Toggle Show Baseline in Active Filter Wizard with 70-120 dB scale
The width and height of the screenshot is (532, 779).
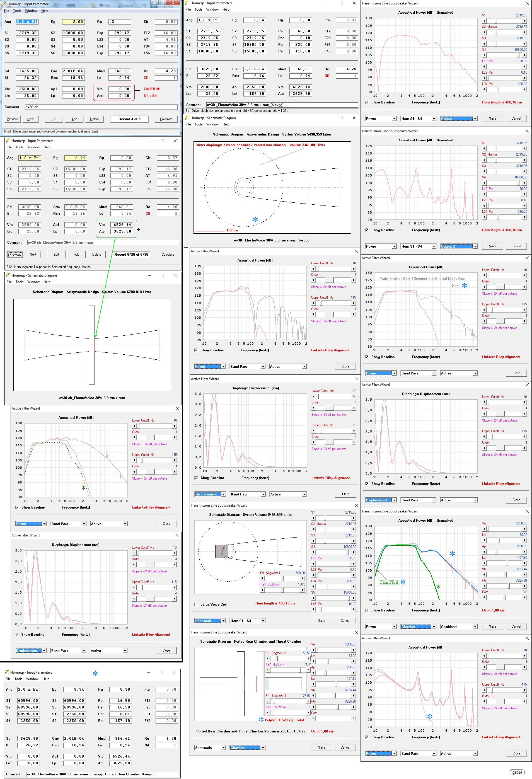366,737
